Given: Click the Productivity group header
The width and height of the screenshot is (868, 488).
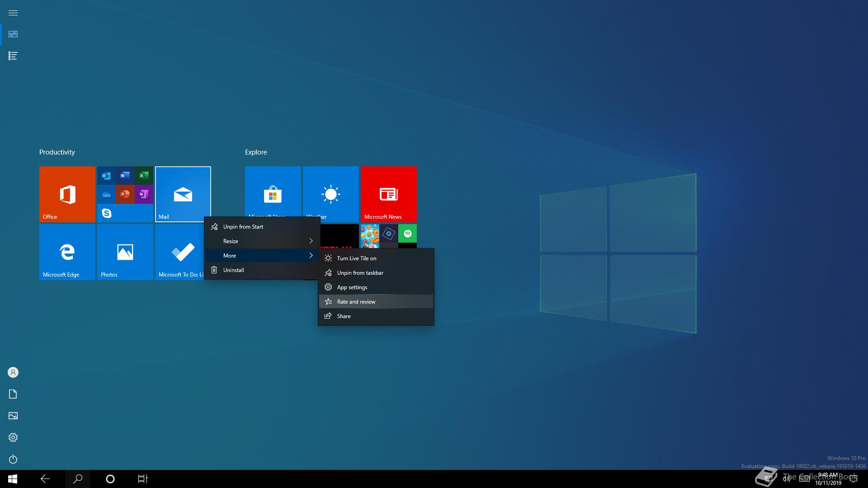Looking at the screenshot, I should [x=57, y=152].
